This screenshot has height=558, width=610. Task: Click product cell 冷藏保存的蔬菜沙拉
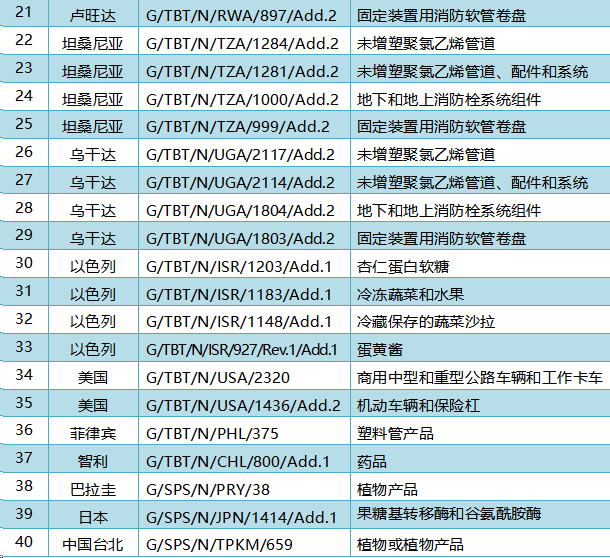(480, 319)
